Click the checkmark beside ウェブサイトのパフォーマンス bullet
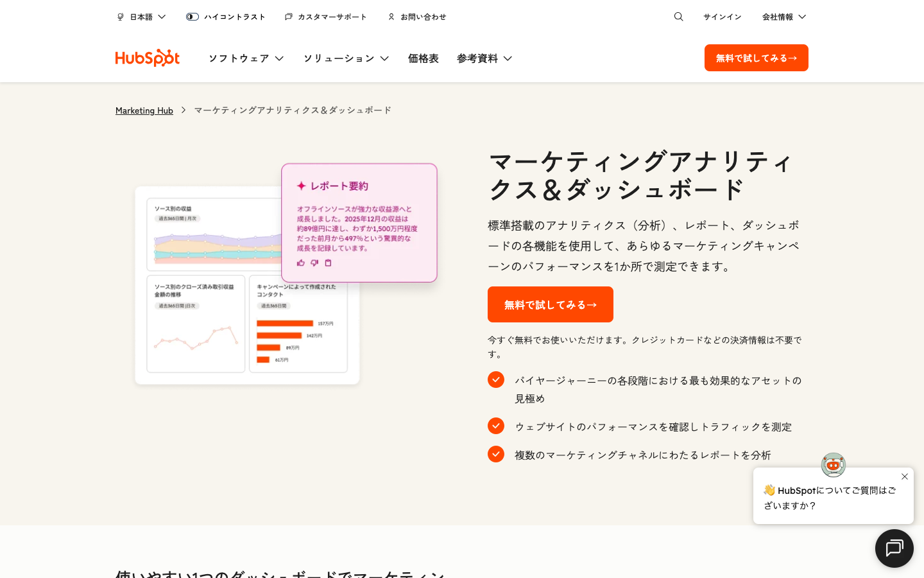Viewport: 924px width, 578px height. coord(496,426)
